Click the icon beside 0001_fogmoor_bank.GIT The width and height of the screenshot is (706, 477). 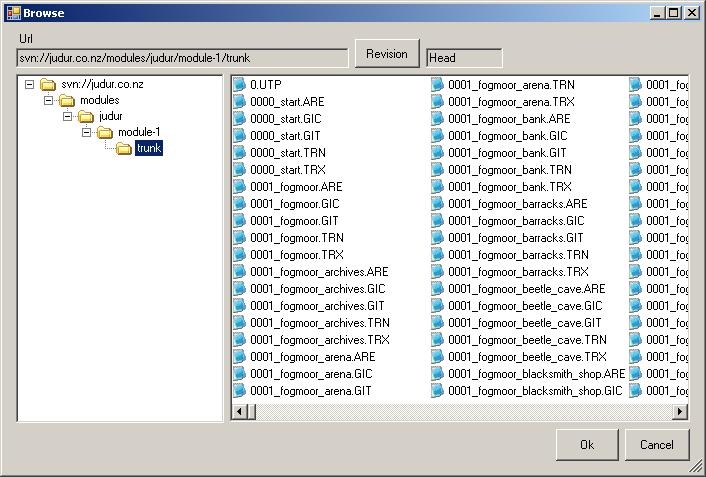[437, 153]
